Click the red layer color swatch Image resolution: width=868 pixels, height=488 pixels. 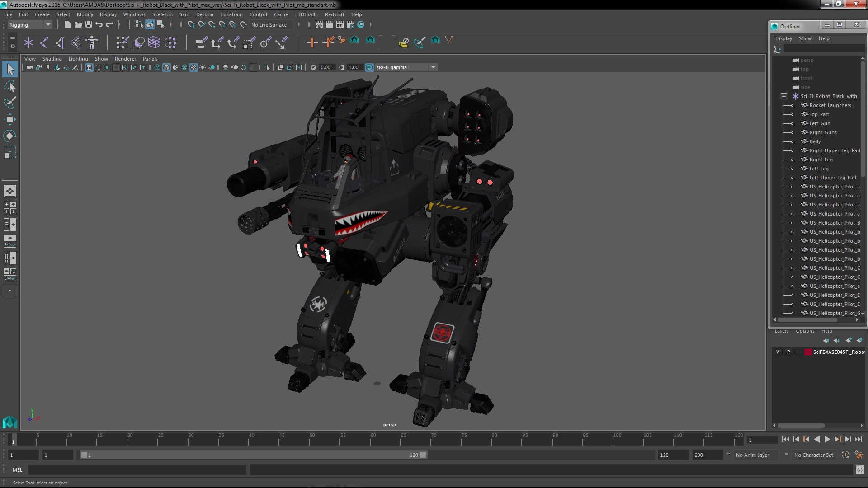(808, 352)
